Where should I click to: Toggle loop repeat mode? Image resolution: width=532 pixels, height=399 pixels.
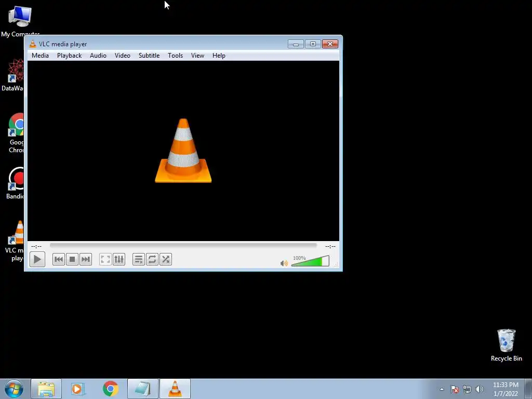click(152, 260)
